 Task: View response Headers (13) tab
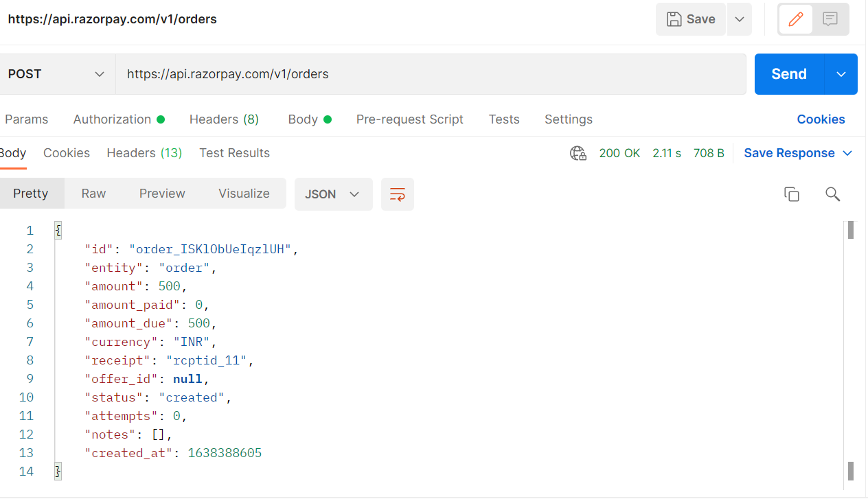144,152
